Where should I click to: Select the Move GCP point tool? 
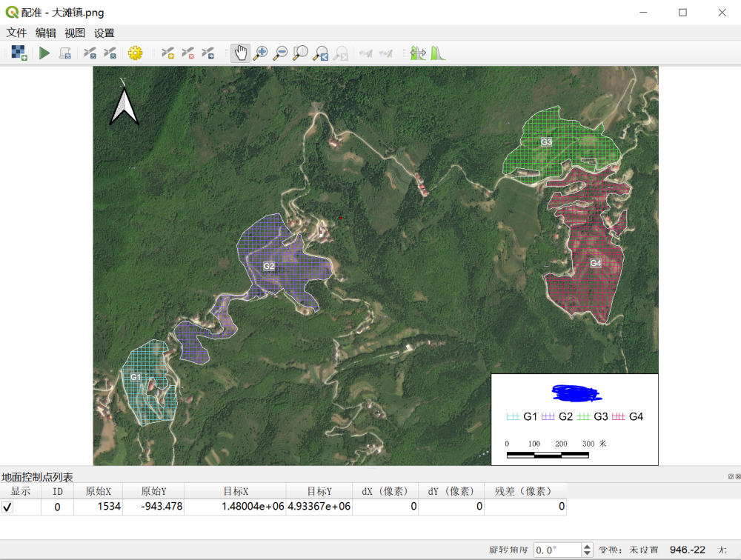tap(208, 53)
